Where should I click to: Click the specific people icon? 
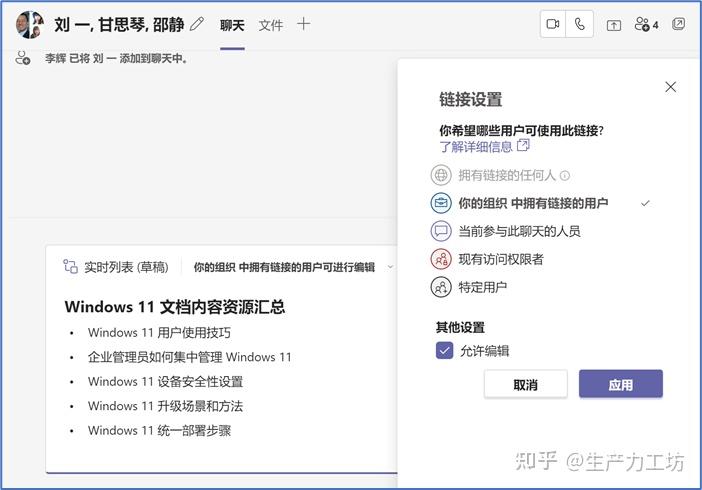point(441,287)
